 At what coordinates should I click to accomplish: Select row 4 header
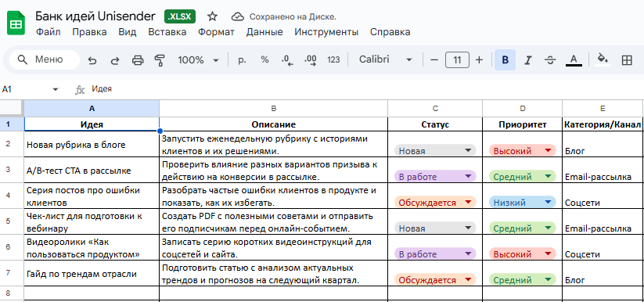click(12, 195)
